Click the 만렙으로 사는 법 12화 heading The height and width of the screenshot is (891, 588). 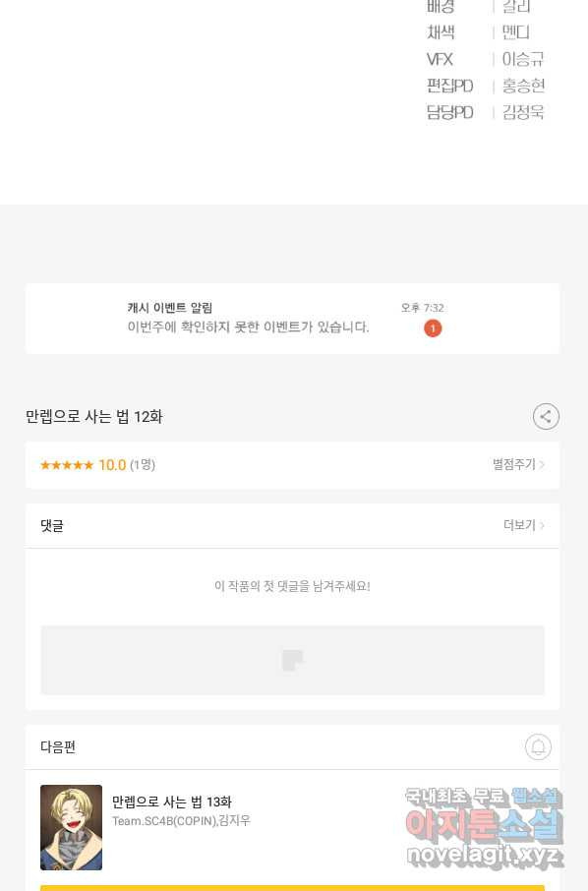93,417
